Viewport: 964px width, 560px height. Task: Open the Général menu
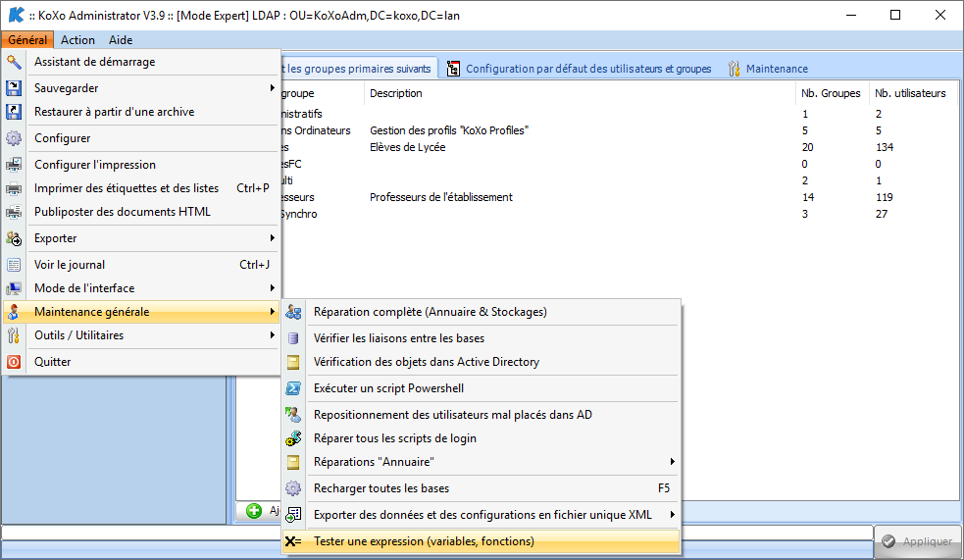point(27,40)
